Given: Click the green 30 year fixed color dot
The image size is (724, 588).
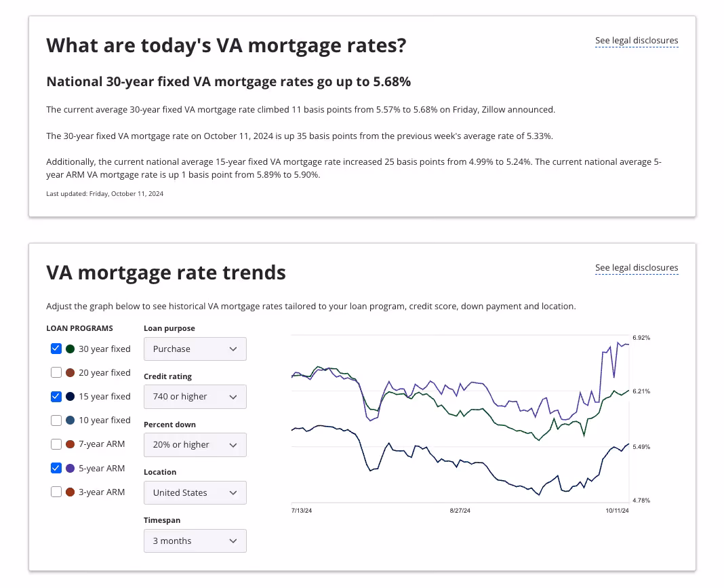Looking at the screenshot, I should [71, 349].
